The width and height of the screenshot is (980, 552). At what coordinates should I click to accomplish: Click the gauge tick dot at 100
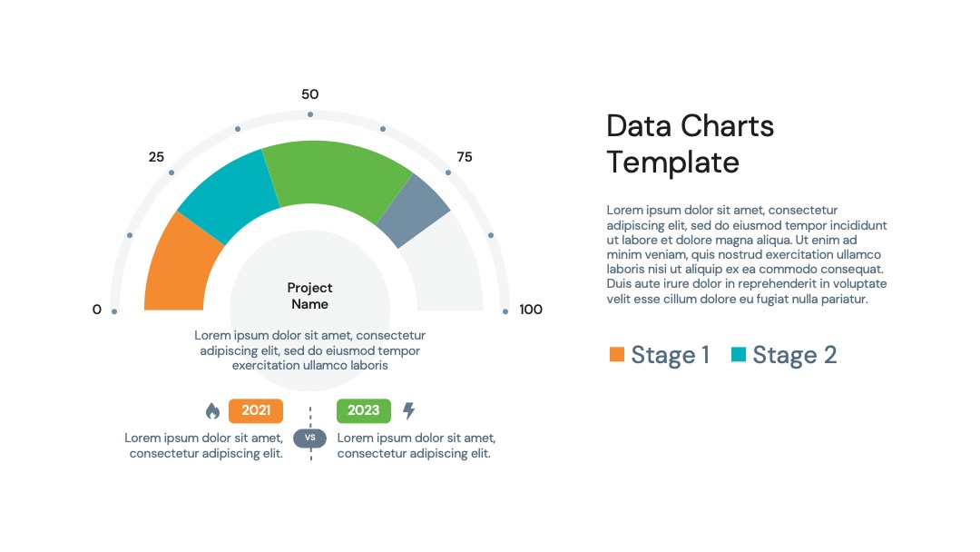click(505, 311)
